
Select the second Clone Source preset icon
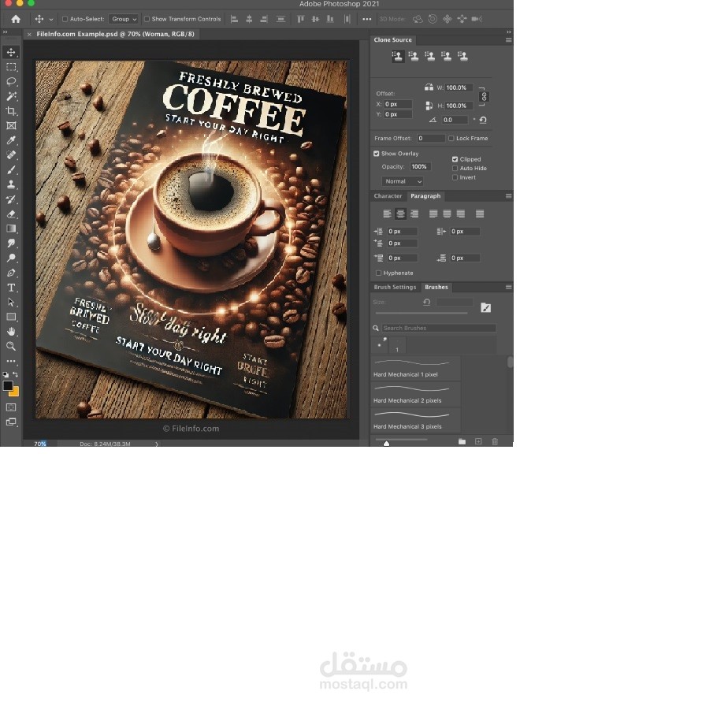click(x=414, y=56)
